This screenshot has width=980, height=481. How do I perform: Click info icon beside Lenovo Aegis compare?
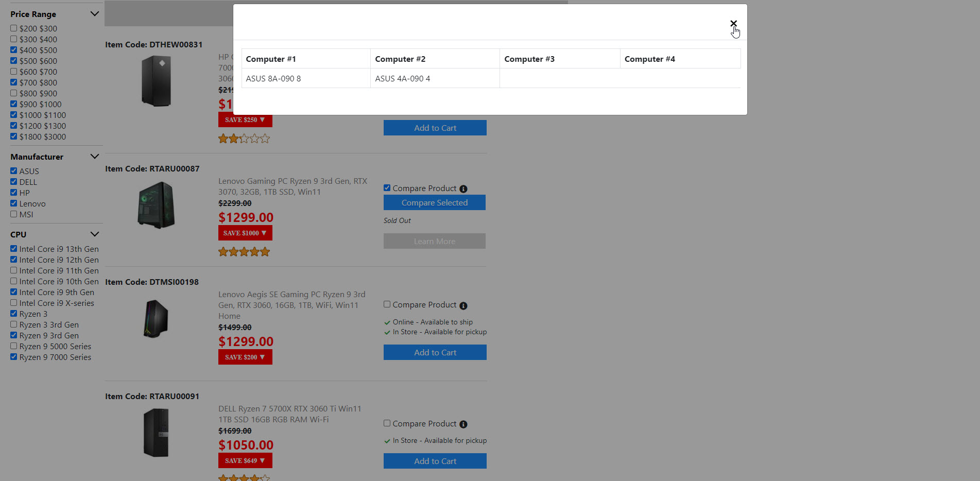coord(463,306)
